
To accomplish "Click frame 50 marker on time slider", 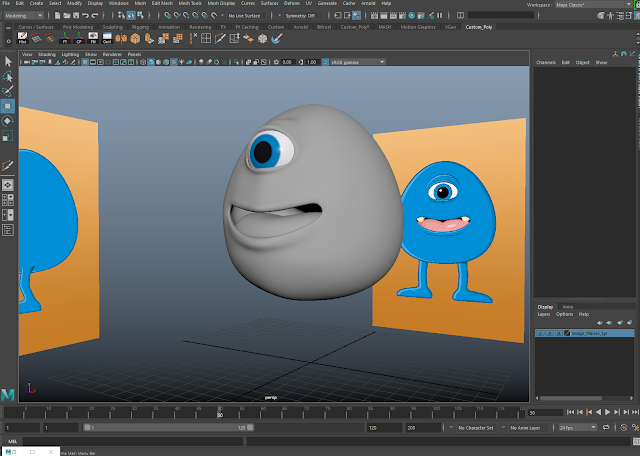I will click(220, 412).
